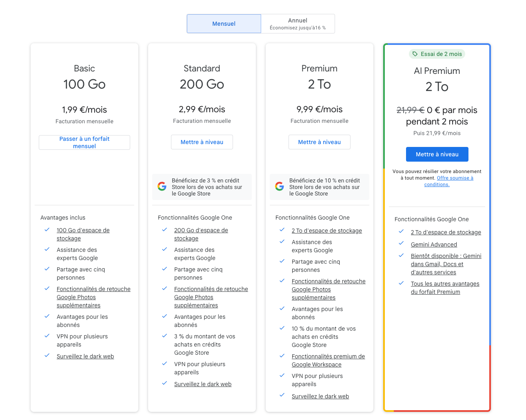Viewport: 526px width, 420px height.
Task: Click the checkmark beside 2 To d'espace de stockage on Premium
Action: [282, 230]
